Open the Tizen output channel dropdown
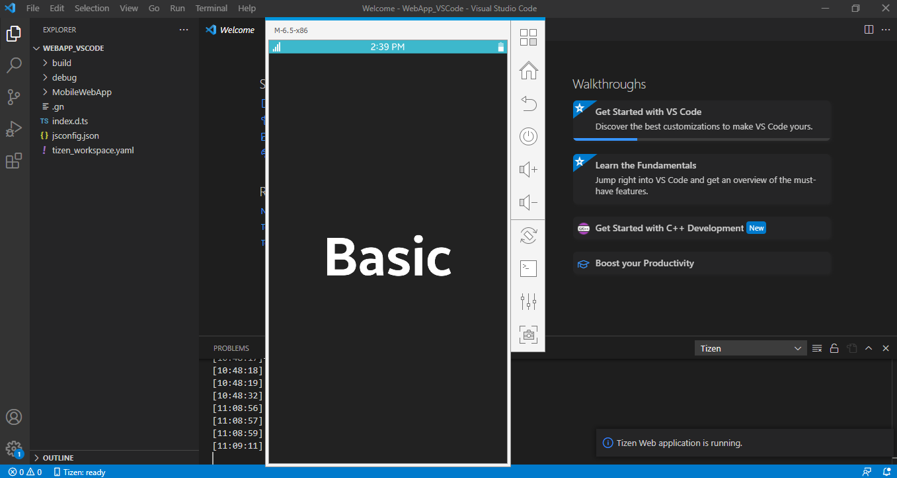Viewport: 897px width, 478px height. (750, 348)
